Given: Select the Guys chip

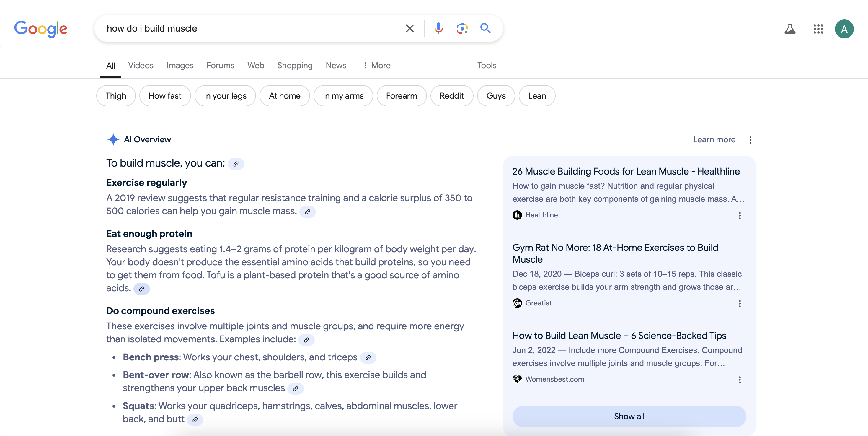Looking at the screenshot, I should (496, 96).
